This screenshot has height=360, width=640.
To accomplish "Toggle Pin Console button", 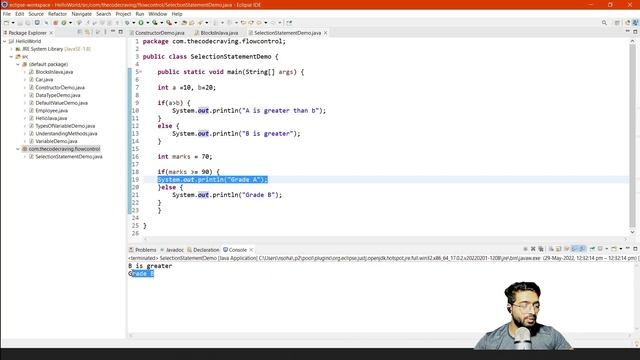I will tap(592, 249).
